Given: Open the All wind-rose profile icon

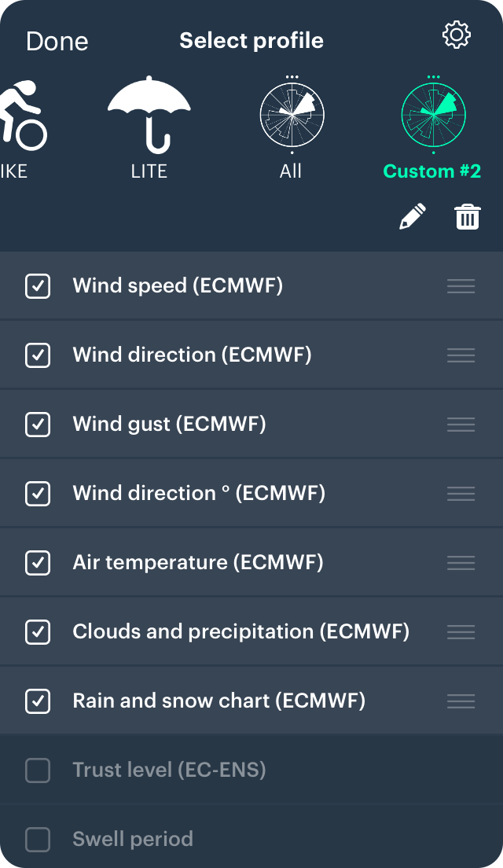Looking at the screenshot, I should (292, 114).
